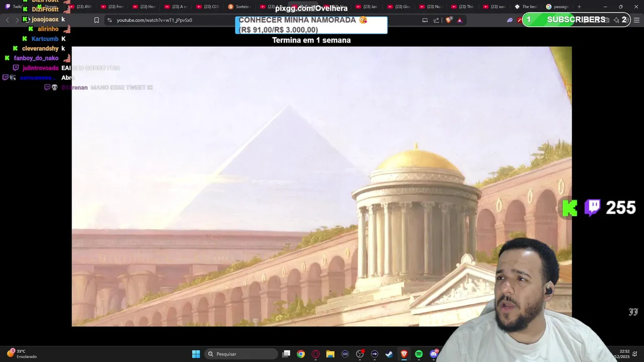Screen dimensions: 644x362
Task: Click the SUBSCRIBERS counter overlay
Action: (x=576, y=20)
